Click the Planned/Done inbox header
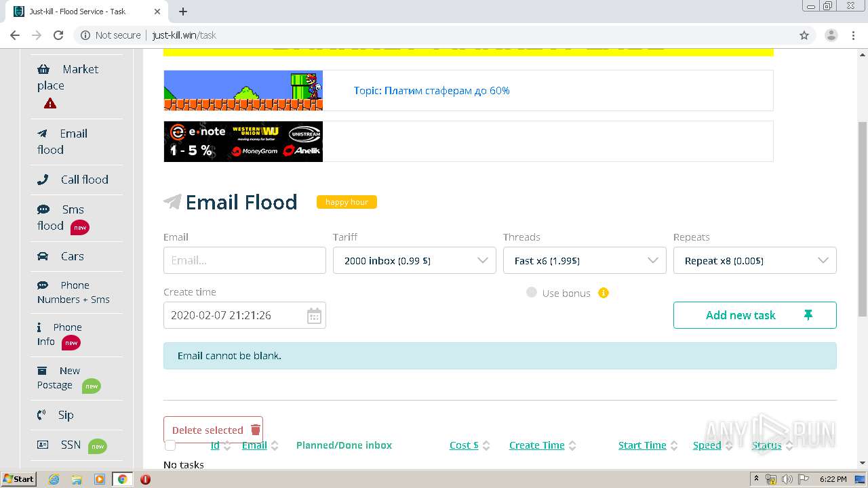 [x=344, y=445]
